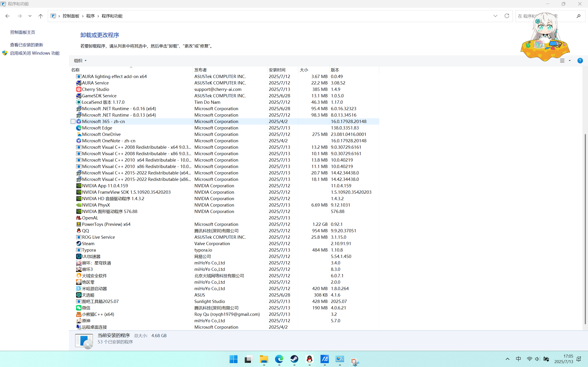Sort by the 名称 column header

point(131,70)
